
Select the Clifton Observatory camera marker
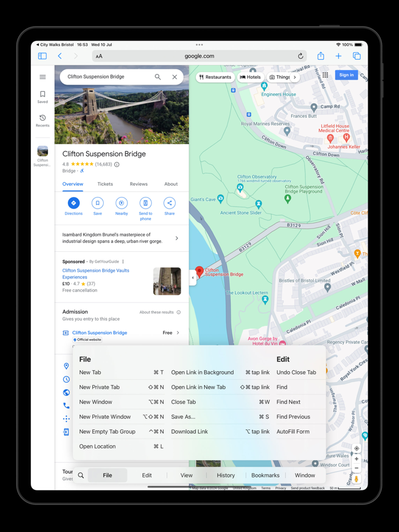click(240, 187)
